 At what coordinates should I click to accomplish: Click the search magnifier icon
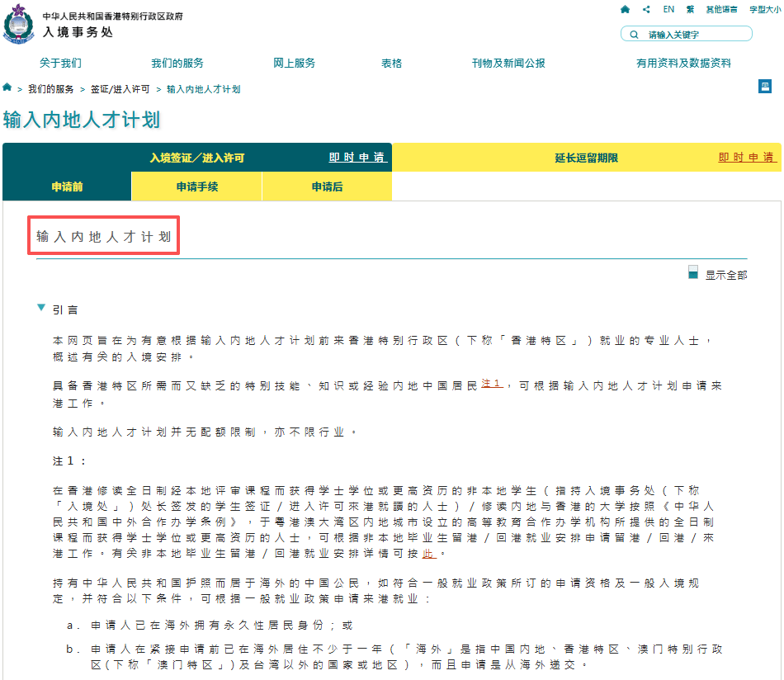[x=634, y=35]
